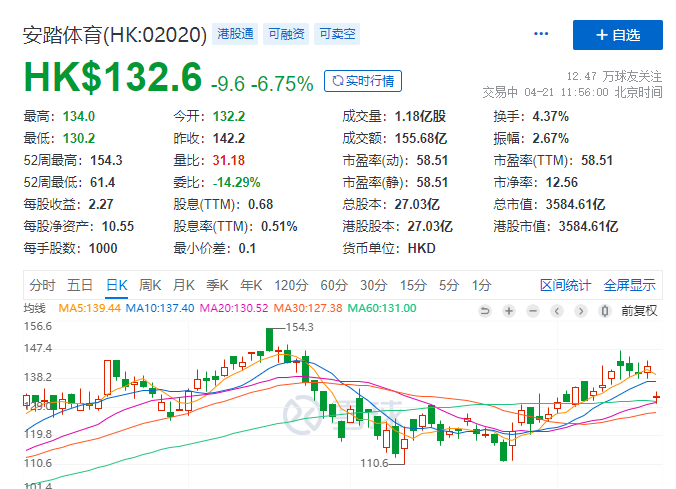Refresh quotes via 实时行情 button

(x=363, y=81)
